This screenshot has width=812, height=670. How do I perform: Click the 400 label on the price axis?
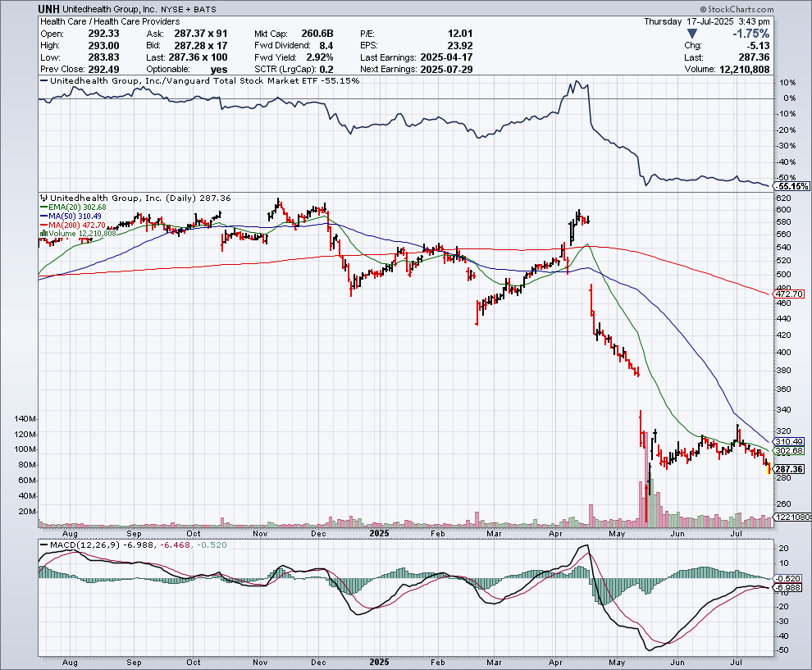[783, 352]
